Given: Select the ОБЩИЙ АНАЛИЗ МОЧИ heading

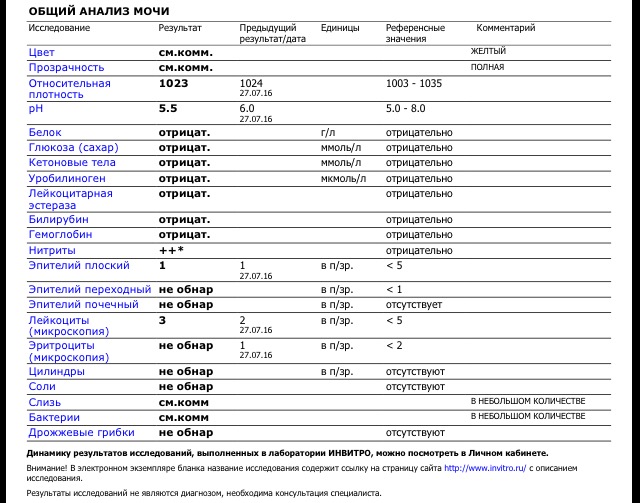Looking at the screenshot, I should pos(99,11).
